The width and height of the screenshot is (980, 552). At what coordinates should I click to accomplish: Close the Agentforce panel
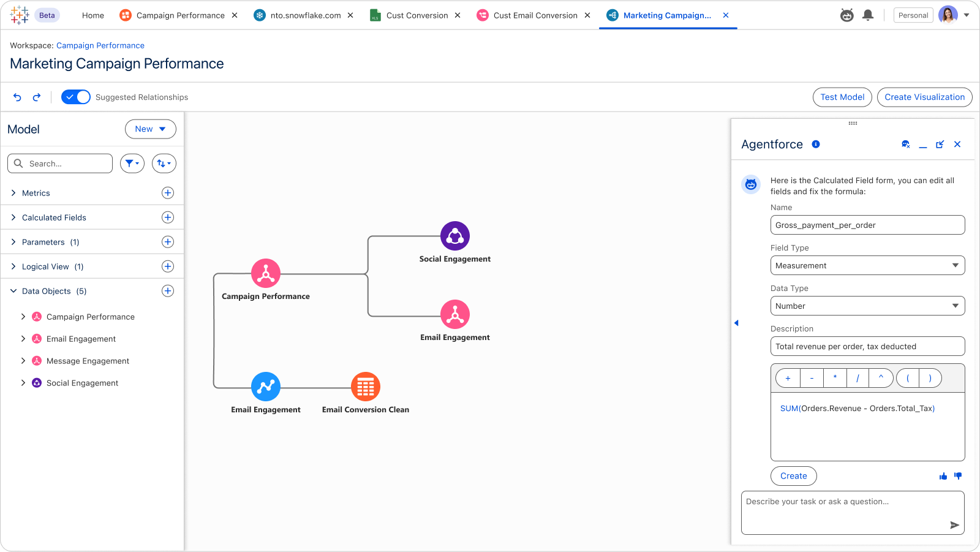(957, 145)
